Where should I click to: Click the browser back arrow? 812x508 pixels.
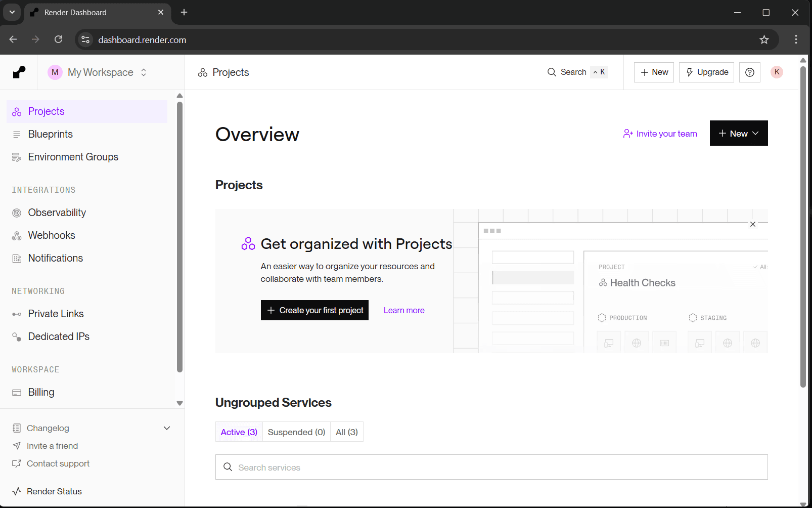coord(13,39)
